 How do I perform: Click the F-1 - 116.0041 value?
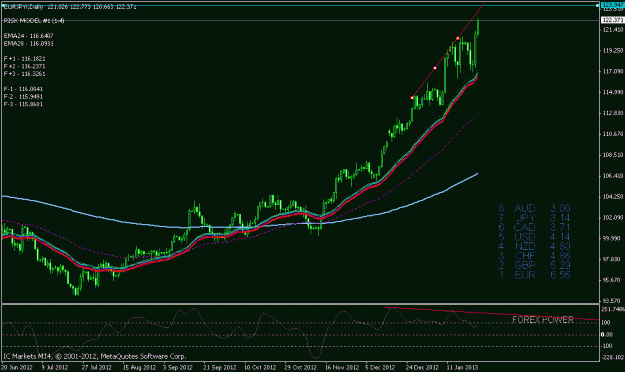[x=23, y=89]
